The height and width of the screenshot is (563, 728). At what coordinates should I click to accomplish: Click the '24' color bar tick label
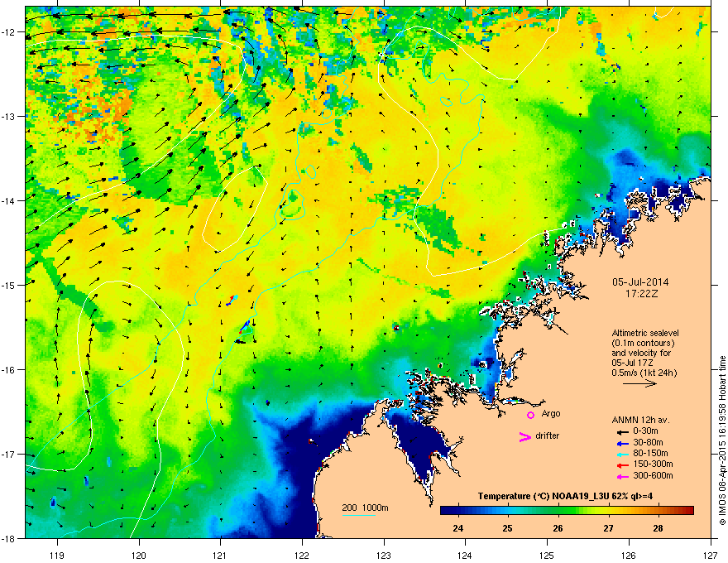click(457, 528)
